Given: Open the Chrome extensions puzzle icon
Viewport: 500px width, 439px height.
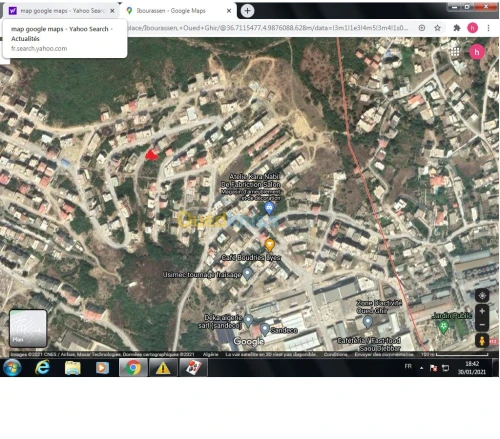Looking at the screenshot, I should point(457,28).
